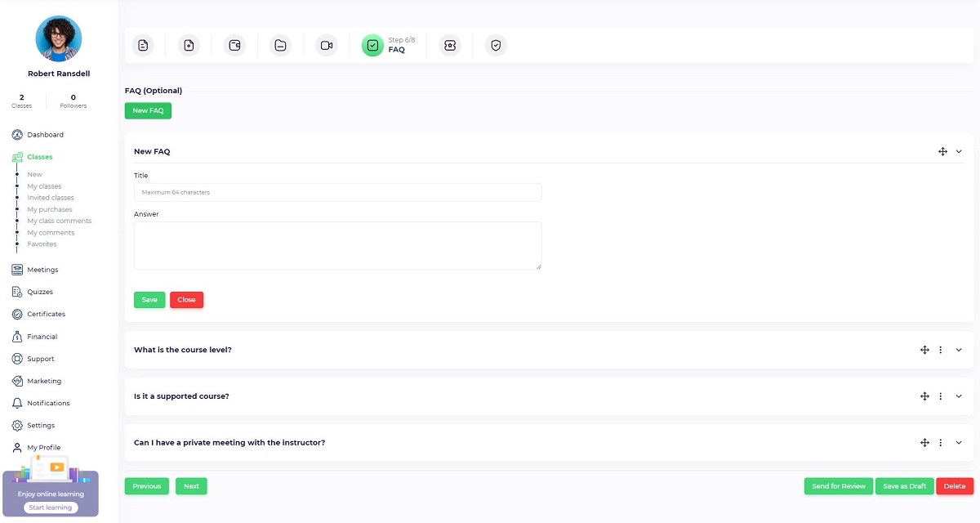Click the ticket star step icon
The height and width of the screenshot is (523, 980).
pos(449,46)
